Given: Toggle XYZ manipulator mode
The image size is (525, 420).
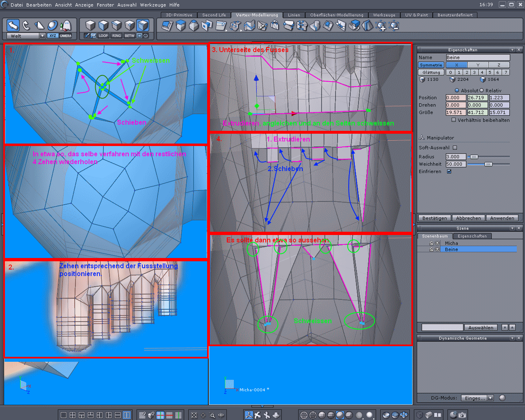Looking at the screenshot, I should 52,36.
